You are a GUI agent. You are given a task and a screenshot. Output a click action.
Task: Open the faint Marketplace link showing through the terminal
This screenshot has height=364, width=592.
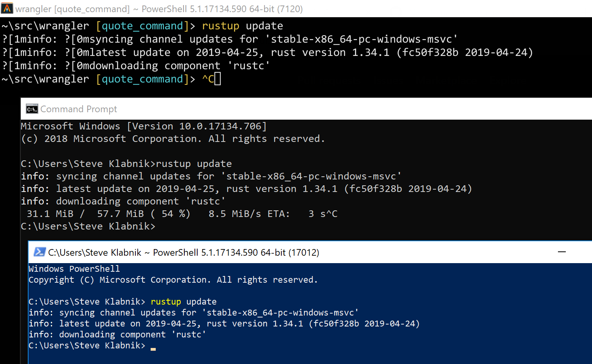pos(446,81)
